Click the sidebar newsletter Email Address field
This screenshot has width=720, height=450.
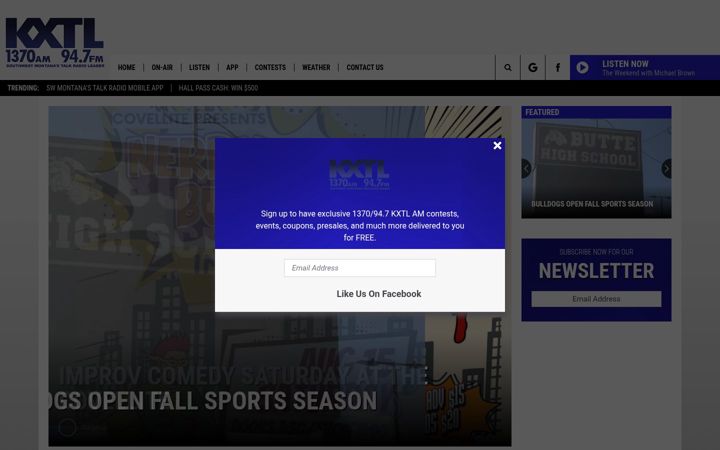[x=596, y=299]
